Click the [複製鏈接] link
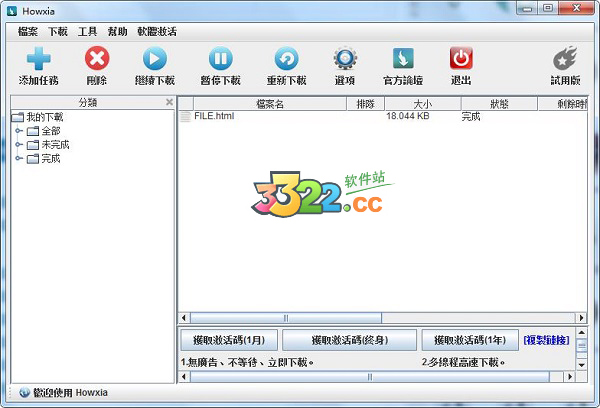The image size is (600, 408). pyautogui.click(x=546, y=340)
